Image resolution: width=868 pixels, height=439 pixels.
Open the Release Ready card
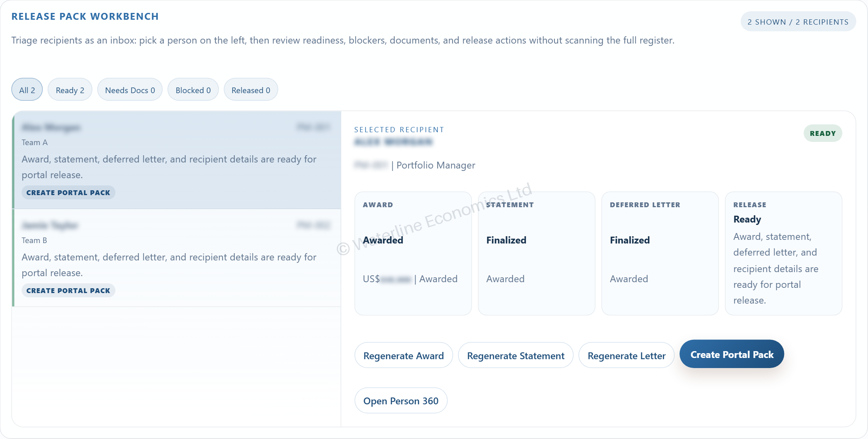(x=783, y=254)
